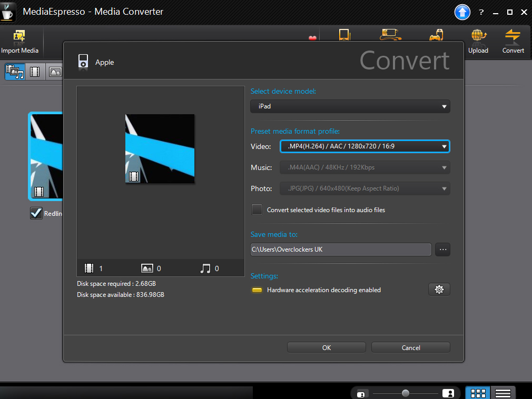This screenshot has height=399, width=532.
Task: Uncheck the Redline video checkbox
Action: [36, 213]
